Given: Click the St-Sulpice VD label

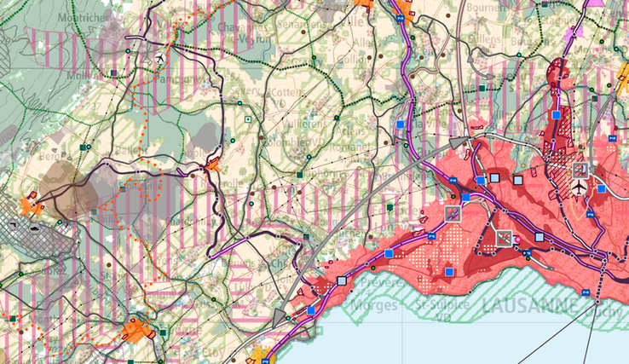Looking at the screenshot, I should point(442,309).
